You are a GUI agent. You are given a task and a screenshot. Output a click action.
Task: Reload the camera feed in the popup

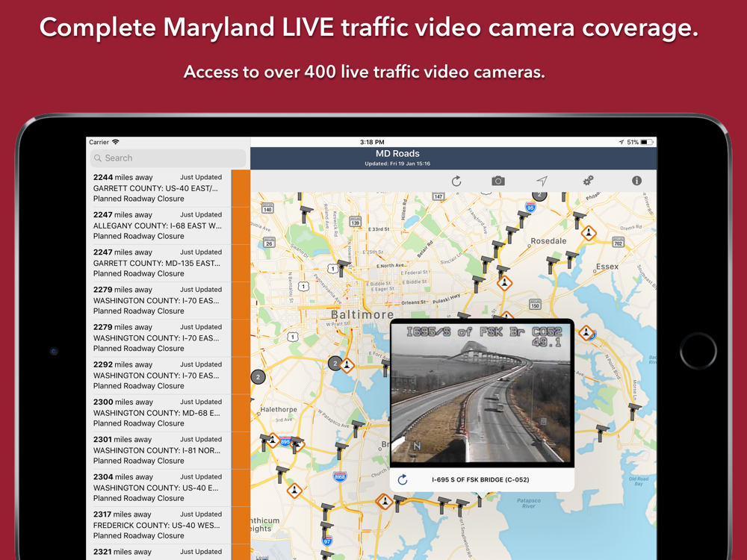click(x=403, y=479)
